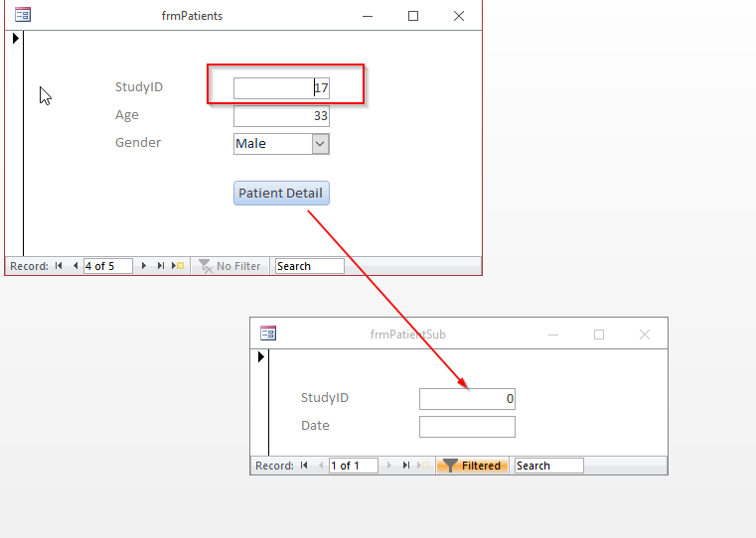Go to next record in frmPatientSub
The height and width of the screenshot is (538, 756).
[389, 466]
